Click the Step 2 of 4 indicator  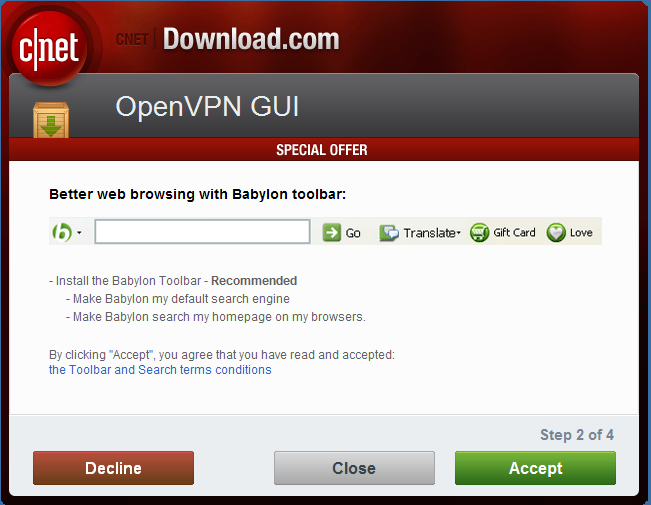577,435
